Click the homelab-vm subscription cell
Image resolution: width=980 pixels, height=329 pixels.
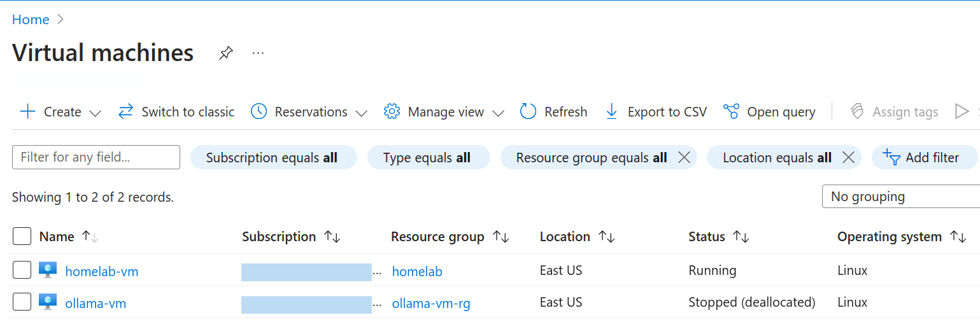311,272
